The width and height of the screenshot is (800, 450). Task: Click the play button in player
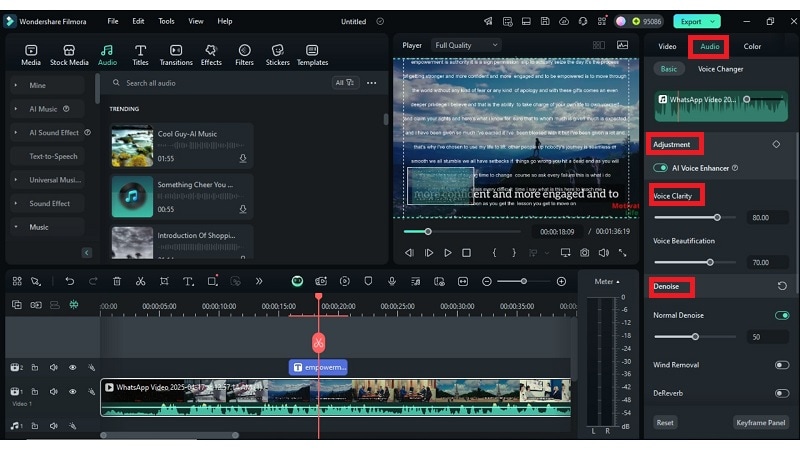point(447,253)
